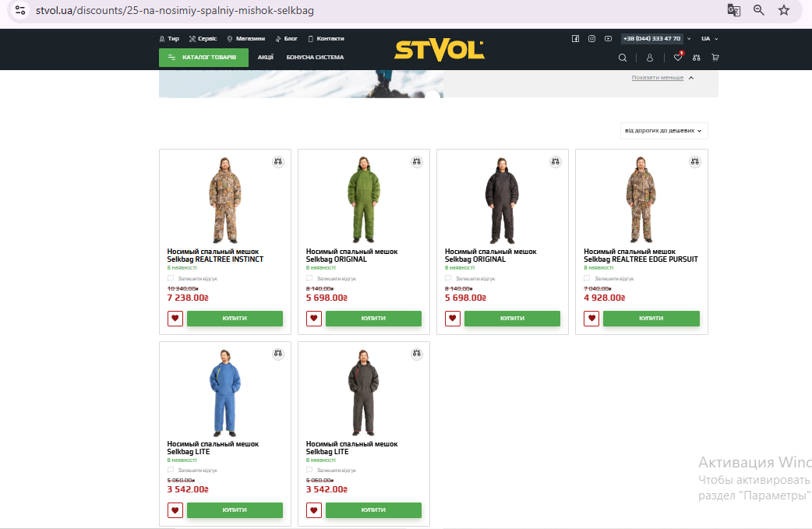This screenshot has width=812, height=529.
Task: Buy black Selkbag ORIGINAL with 'КУПИТИ'
Action: click(x=512, y=319)
